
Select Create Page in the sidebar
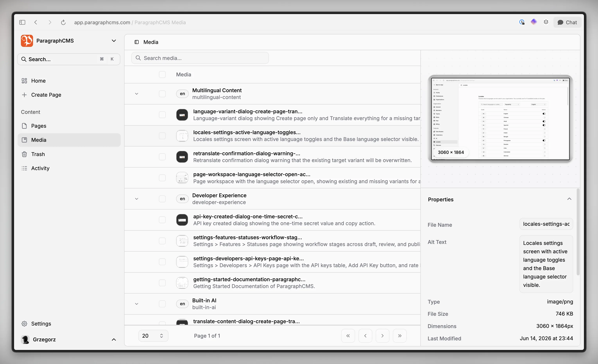tap(69, 95)
